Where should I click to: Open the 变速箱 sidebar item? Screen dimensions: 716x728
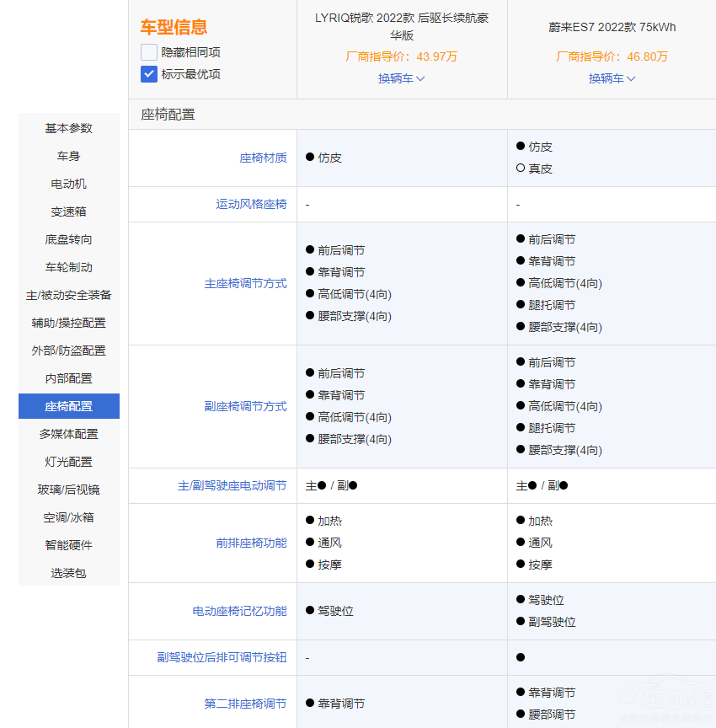click(x=69, y=211)
